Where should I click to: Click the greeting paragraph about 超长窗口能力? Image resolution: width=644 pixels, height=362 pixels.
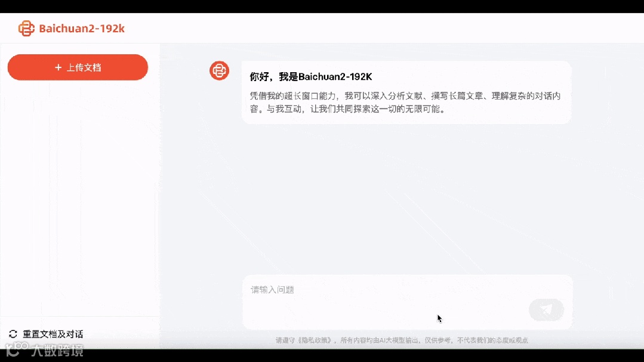[x=405, y=103]
